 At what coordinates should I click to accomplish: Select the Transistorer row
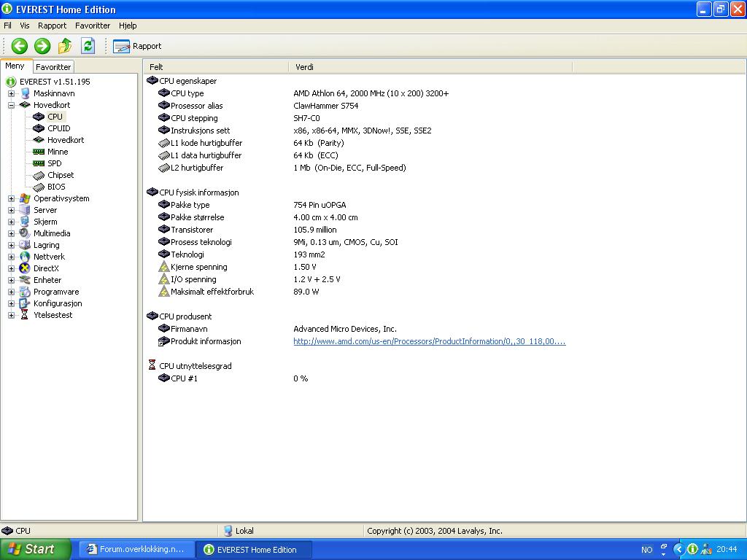[x=247, y=230]
